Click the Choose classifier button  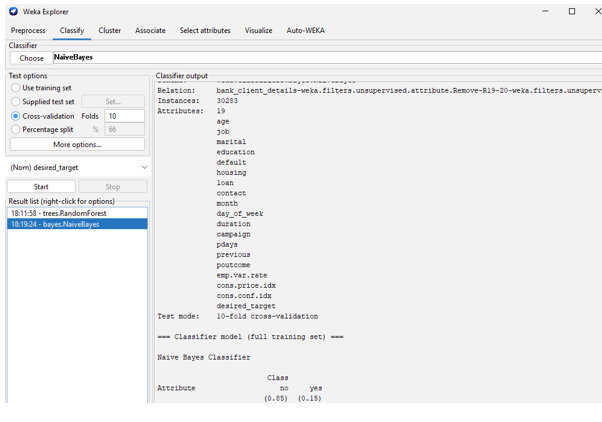point(31,58)
